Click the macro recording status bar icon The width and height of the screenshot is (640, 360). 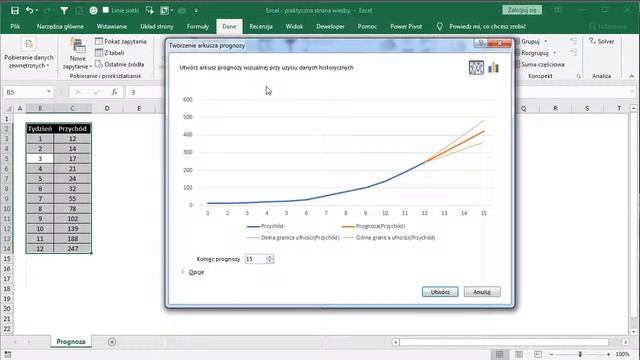[x=8, y=354]
